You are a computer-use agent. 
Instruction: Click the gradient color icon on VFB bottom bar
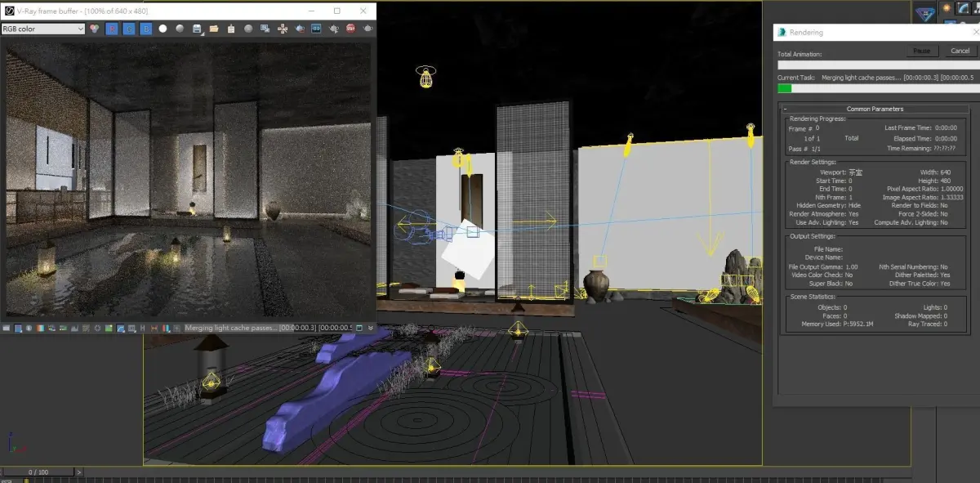40,328
